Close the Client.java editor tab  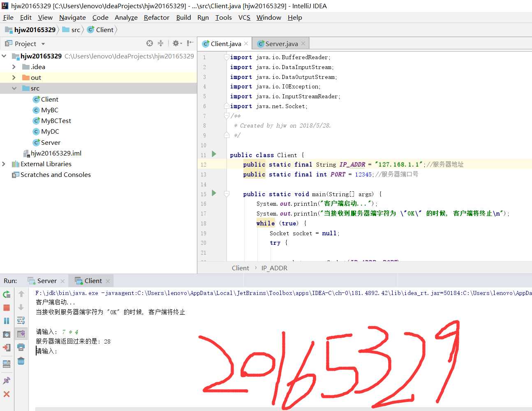click(246, 44)
